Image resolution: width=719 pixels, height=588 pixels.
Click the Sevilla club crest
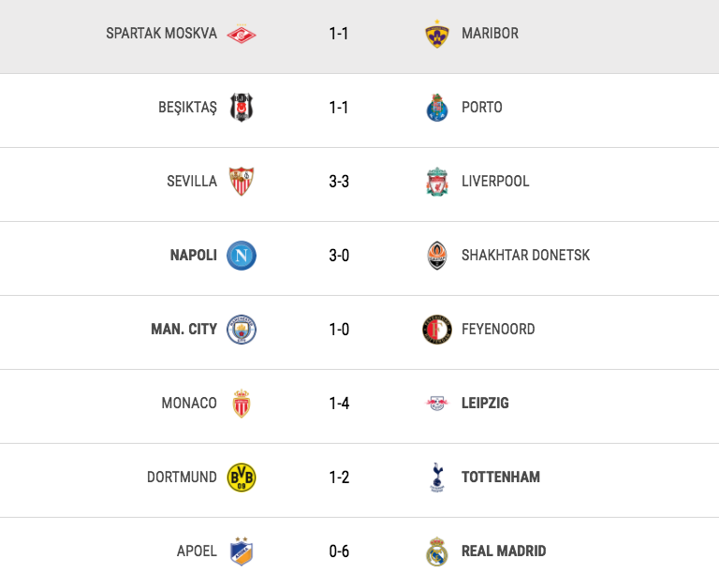[x=242, y=181]
